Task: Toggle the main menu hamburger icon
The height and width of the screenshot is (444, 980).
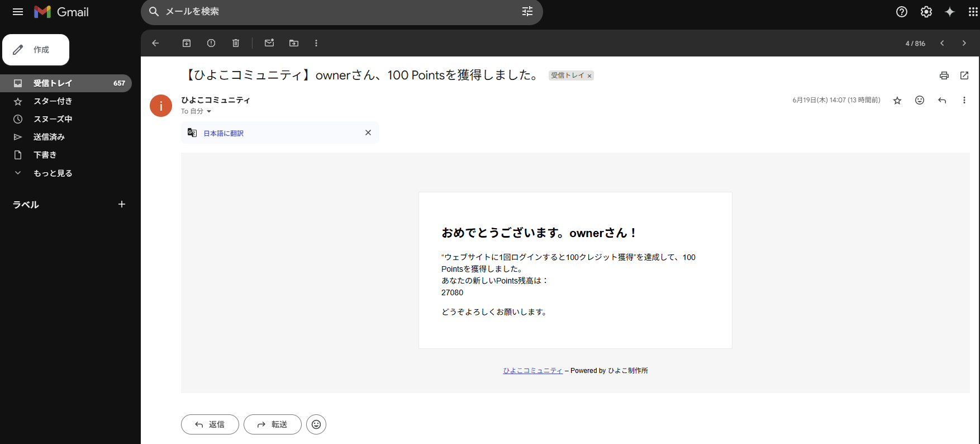Action: [x=18, y=12]
